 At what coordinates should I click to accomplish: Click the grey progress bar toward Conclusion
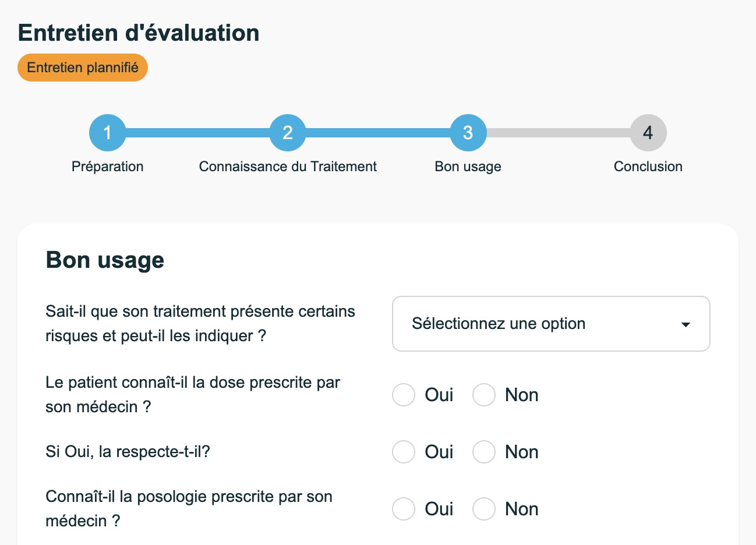pyautogui.click(x=558, y=133)
